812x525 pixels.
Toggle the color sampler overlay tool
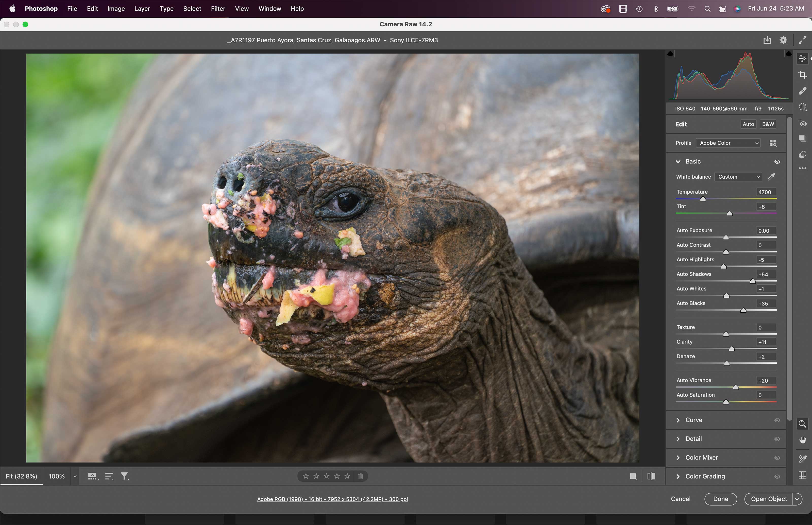click(802, 459)
